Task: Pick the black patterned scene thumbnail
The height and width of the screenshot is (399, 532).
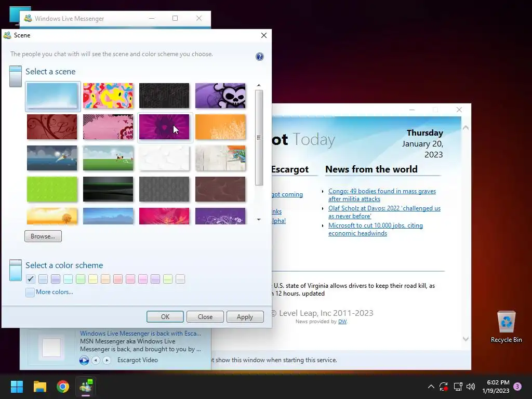Action: (164, 96)
